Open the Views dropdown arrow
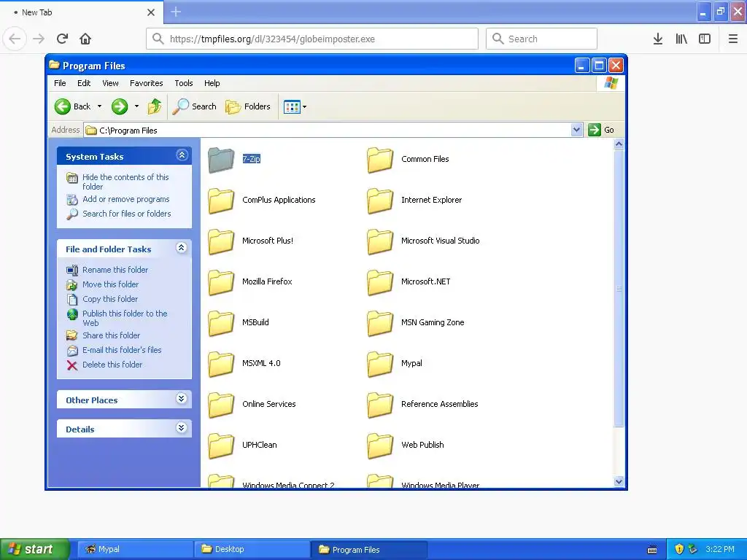 click(304, 107)
